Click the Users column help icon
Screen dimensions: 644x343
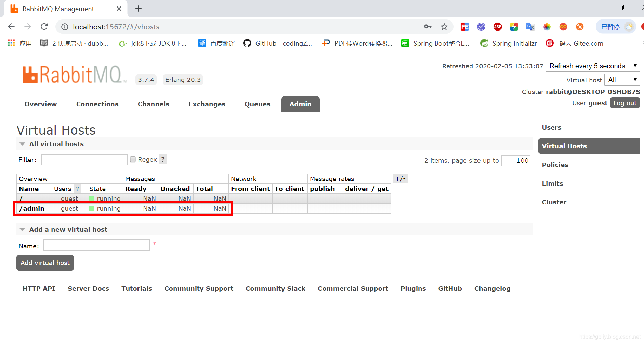77,189
